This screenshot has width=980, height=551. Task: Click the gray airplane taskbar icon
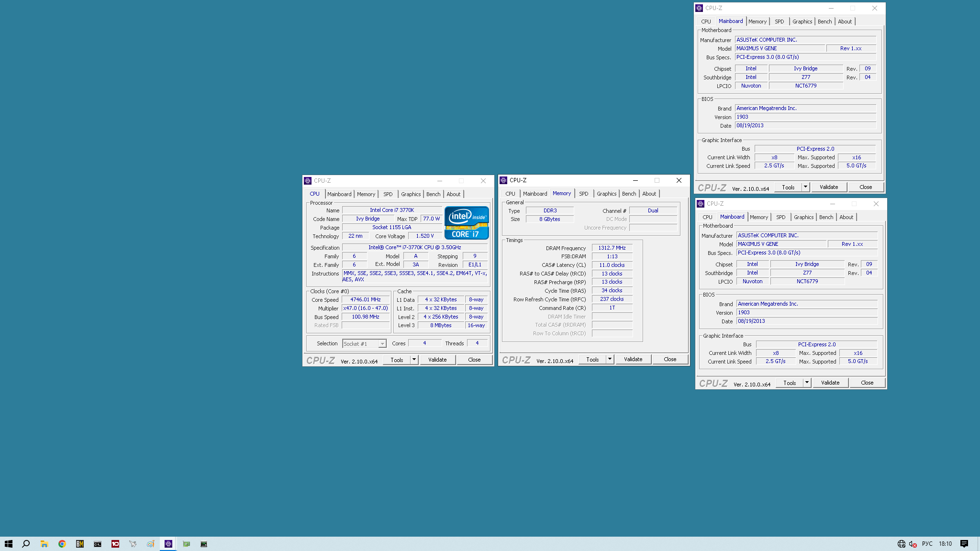(x=133, y=544)
